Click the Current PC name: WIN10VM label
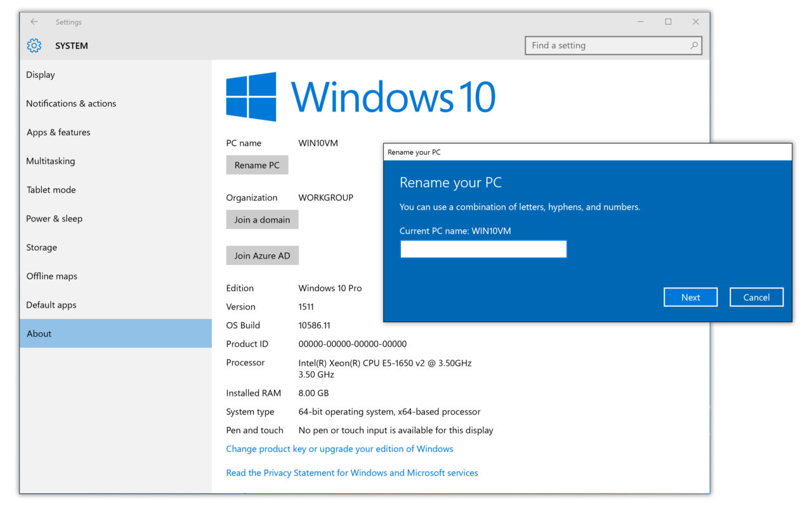The height and width of the screenshot is (506, 812). coord(455,231)
